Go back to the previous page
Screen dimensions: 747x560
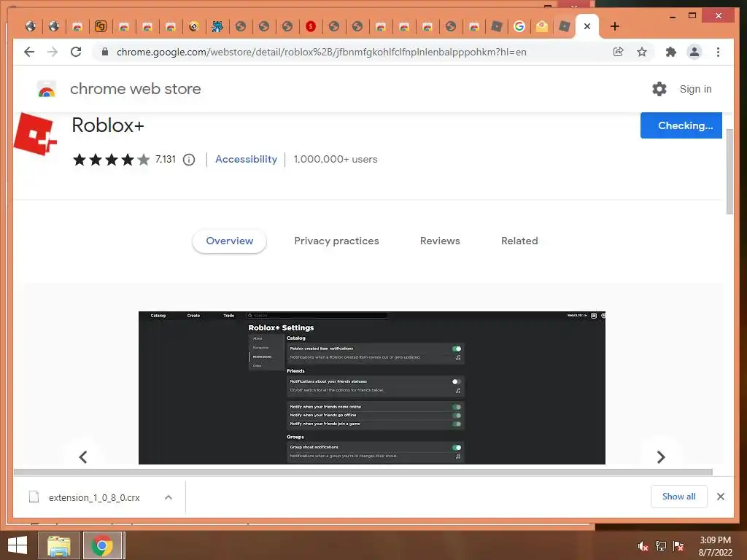pos(29,52)
